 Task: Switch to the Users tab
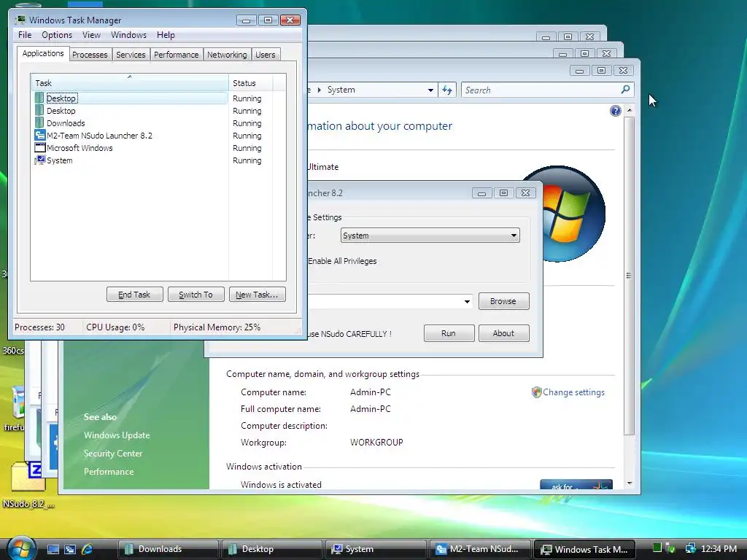[x=265, y=55]
